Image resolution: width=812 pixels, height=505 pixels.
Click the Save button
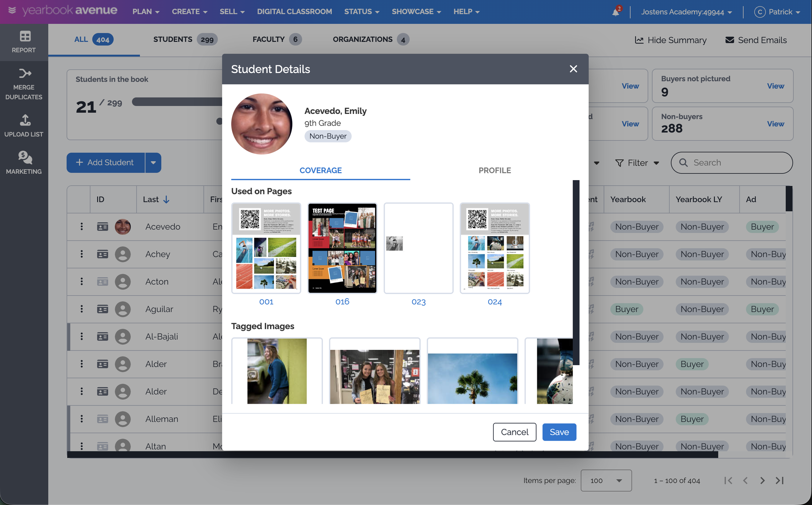coord(559,432)
